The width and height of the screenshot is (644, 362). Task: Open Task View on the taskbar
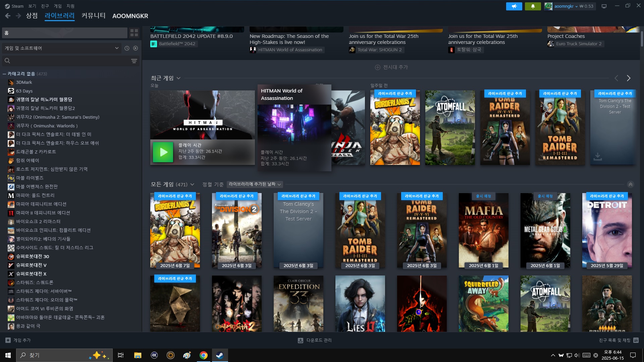tap(121, 355)
